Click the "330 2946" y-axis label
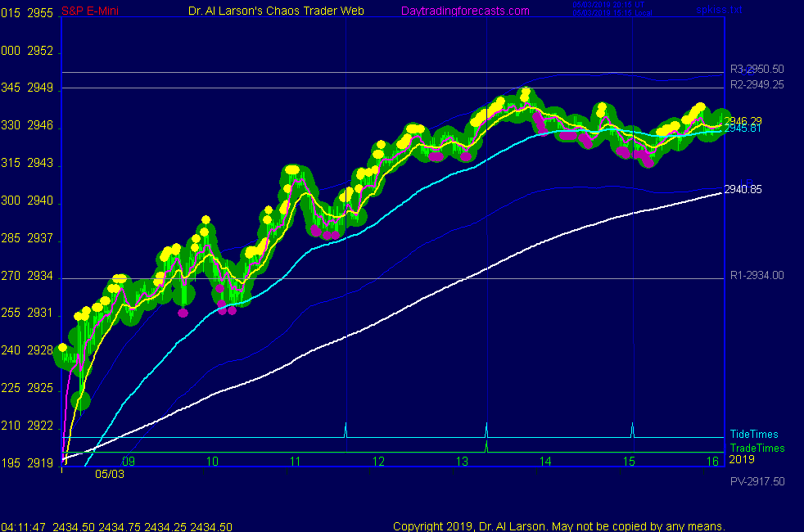The height and width of the screenshot is (532, 804). (x=27, y=125)
